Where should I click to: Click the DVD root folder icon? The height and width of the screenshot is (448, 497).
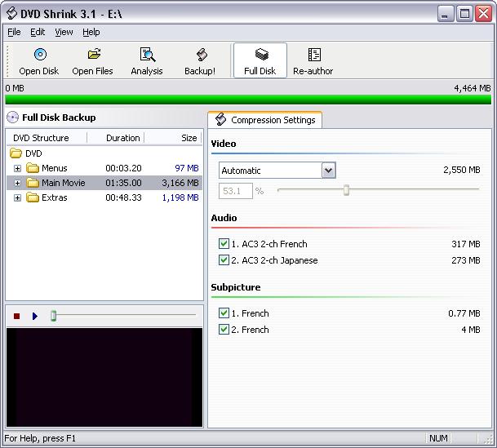pyautogui.click(x=16, y=153)
